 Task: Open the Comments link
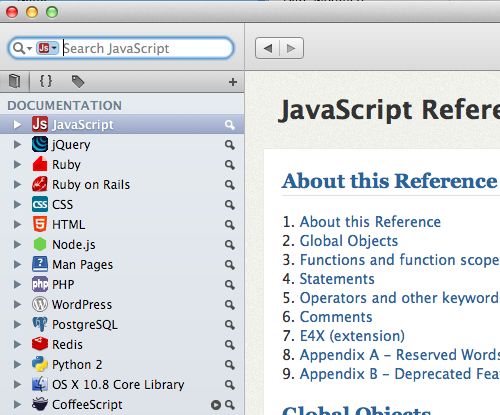(x=336, y=317)
